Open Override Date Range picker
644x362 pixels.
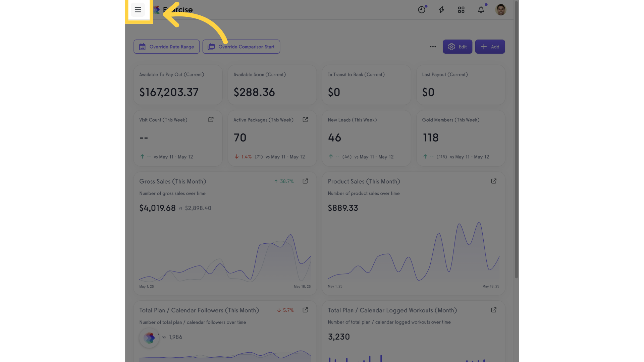point(167,47)
